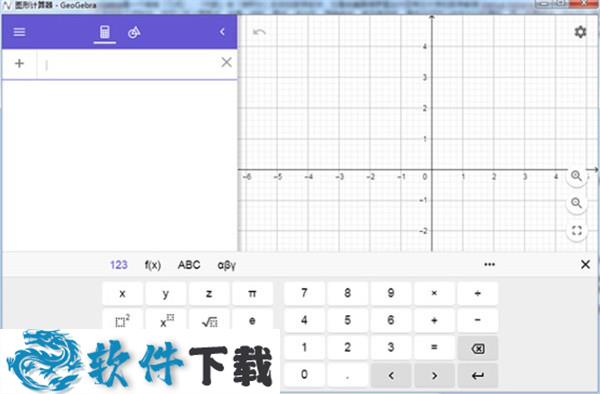Clear the input row with X
600x394 pixels.
point(227,62)
